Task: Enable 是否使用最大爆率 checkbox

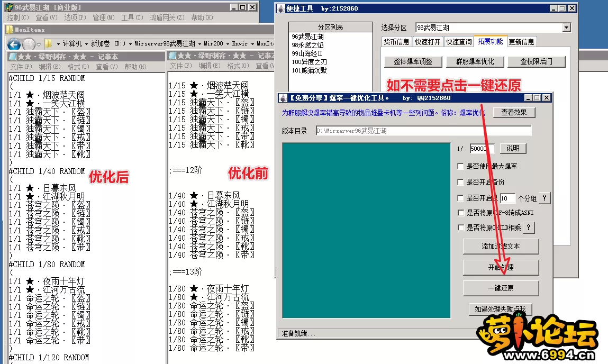Action: [460, 166]
